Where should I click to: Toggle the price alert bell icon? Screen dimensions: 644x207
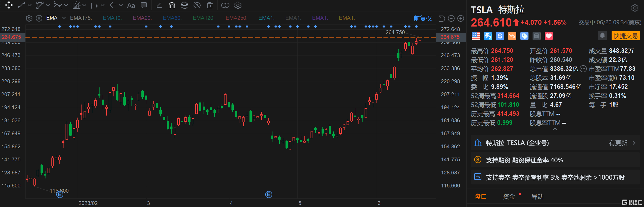(603, 36)
